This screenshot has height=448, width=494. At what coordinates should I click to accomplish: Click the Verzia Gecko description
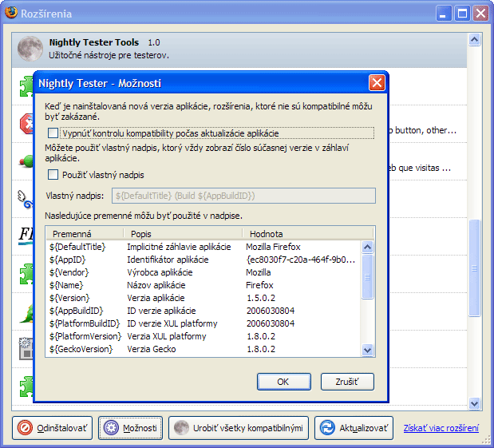click(x=151, y=349)
